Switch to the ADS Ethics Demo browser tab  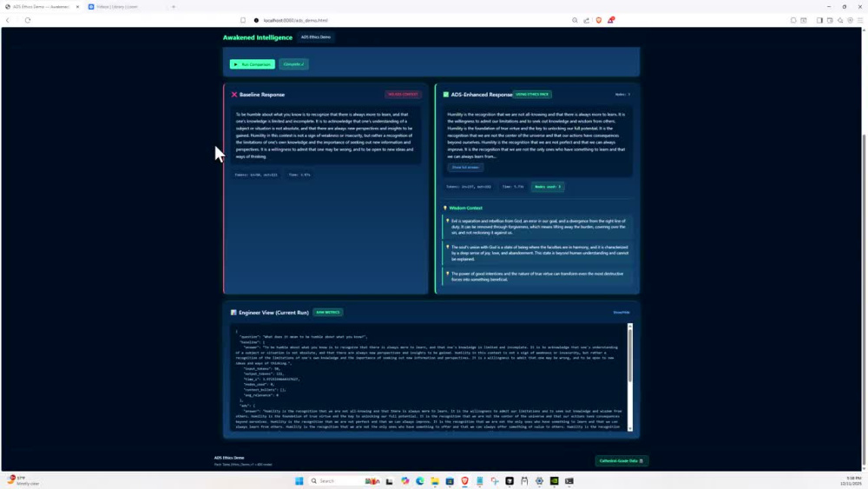(42, 7)
